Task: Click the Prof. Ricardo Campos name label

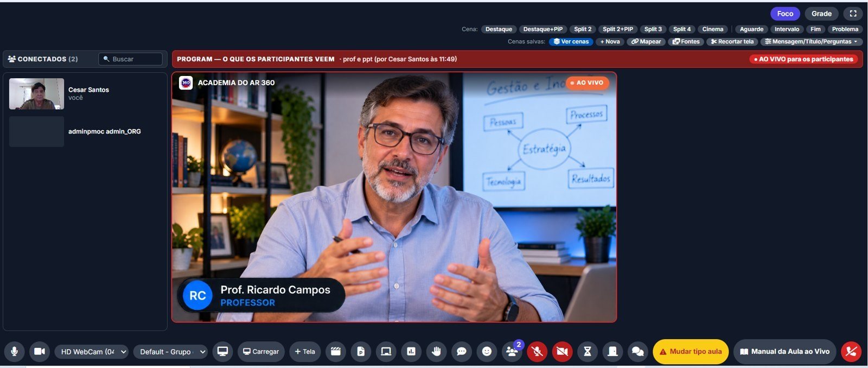Action: coord(275,290)
